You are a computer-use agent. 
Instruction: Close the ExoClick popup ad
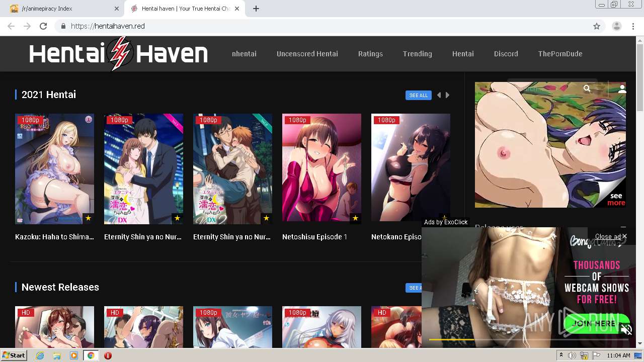pyautogui.click(x=611, y=236)
